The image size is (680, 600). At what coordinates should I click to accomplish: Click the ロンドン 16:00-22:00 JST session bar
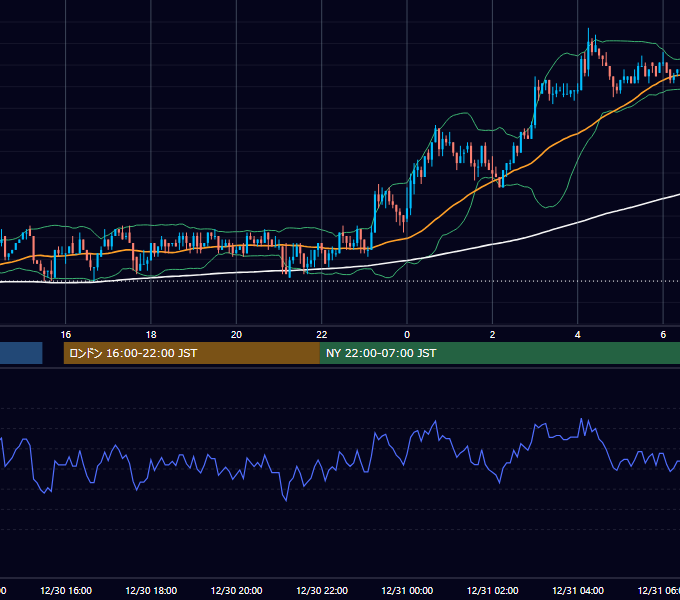191,353
